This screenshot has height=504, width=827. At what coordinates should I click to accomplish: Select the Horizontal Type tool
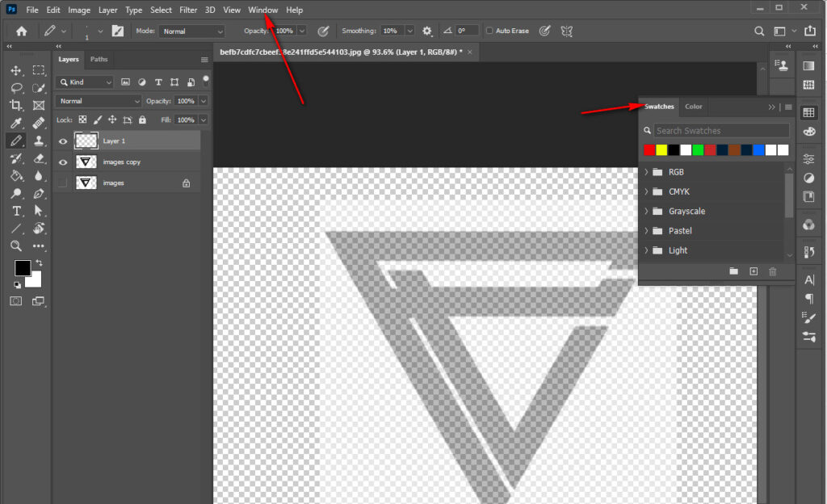click(x=16, y=211)
